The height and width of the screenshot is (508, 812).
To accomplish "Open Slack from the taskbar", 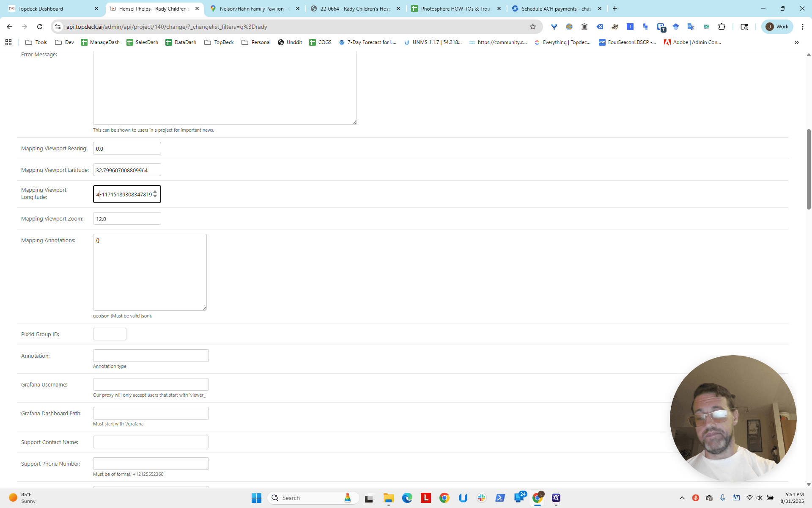I will pyautogui.click(x=481, y=498).
